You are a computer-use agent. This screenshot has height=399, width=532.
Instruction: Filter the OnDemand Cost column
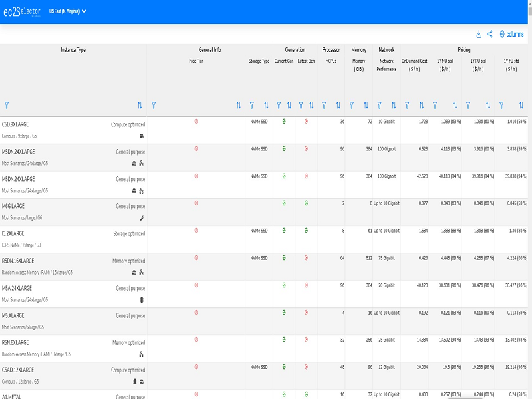[x=407, y=106]
